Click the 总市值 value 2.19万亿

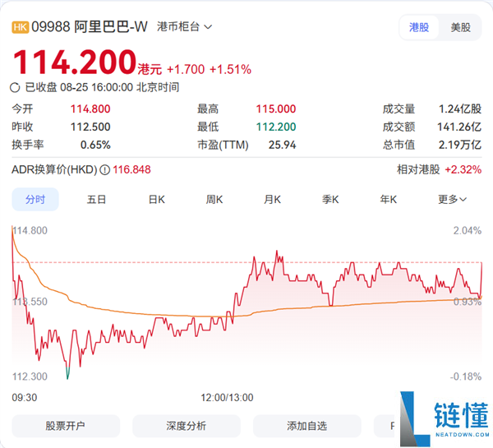(x=460, y=145)
